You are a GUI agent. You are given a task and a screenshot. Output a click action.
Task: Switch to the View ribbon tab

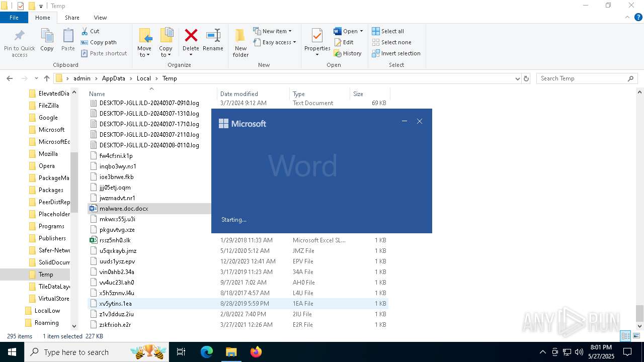[100, 18]
